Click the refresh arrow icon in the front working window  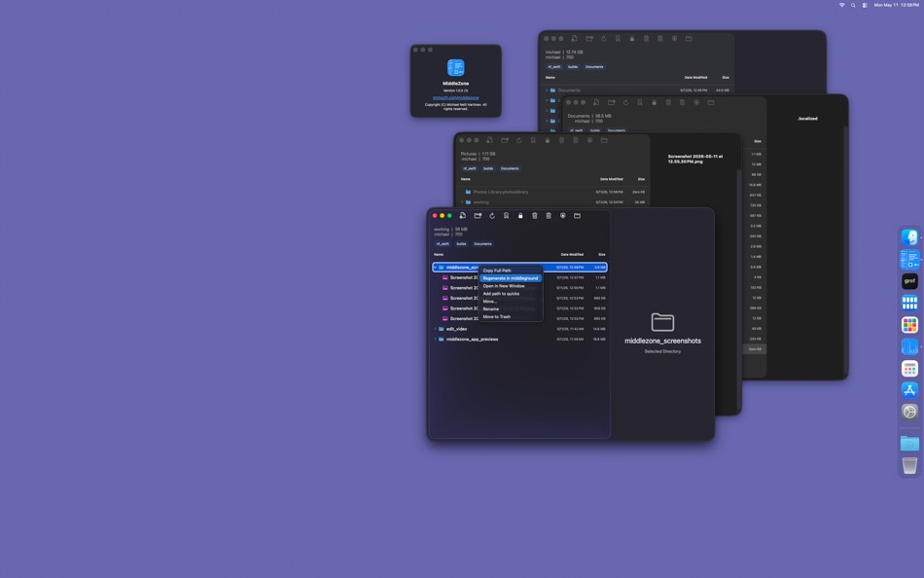pos(492,216)
